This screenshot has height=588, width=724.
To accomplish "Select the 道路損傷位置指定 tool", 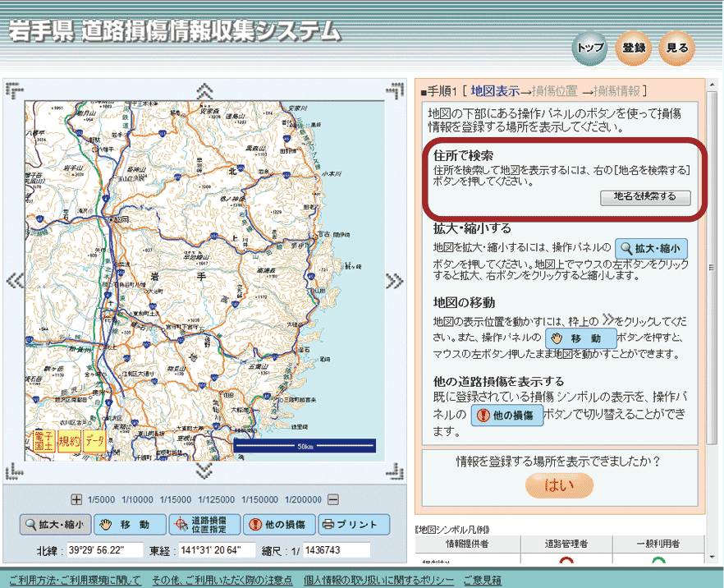I will [x=204, y=525].
